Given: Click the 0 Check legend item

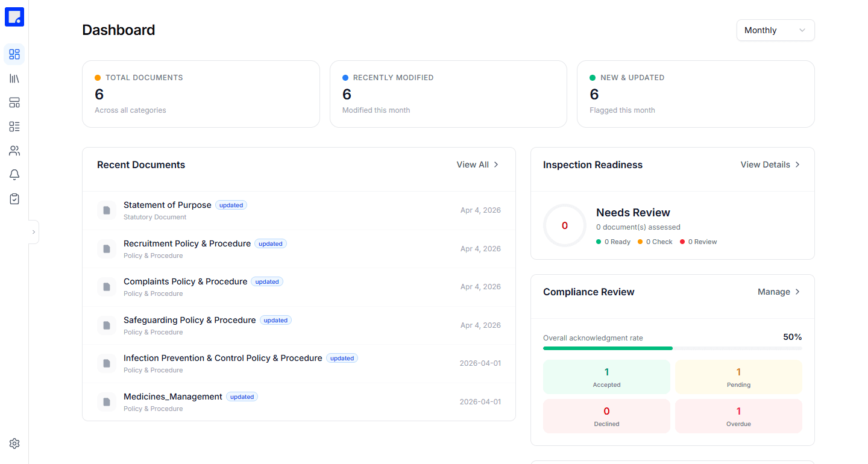Looking at the screenshot, I should (x=655, y=242).
